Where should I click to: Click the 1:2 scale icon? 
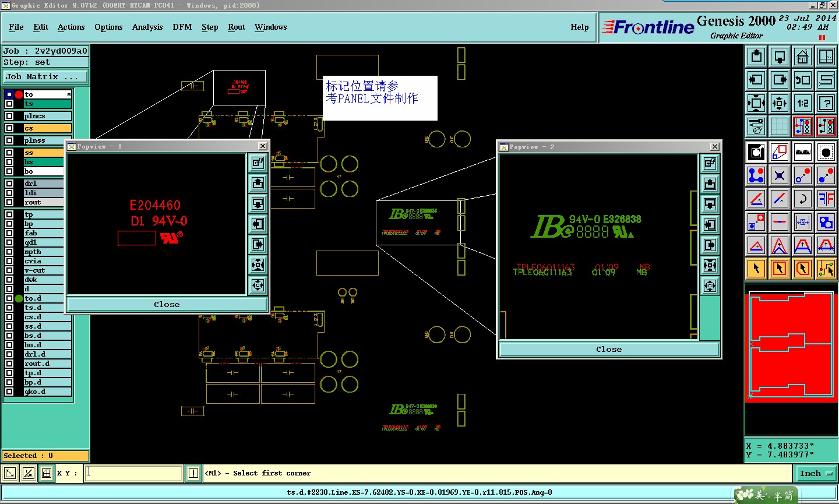(x=803, y=103)
